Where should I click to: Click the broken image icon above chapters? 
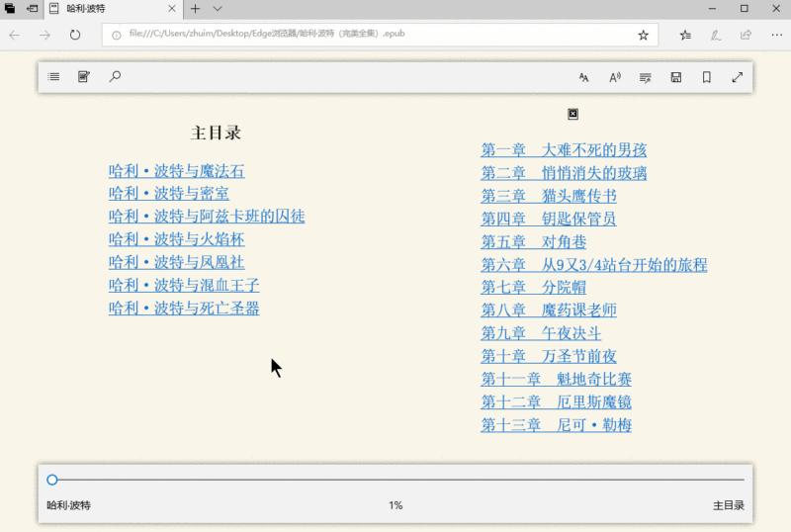pos(572,114)
